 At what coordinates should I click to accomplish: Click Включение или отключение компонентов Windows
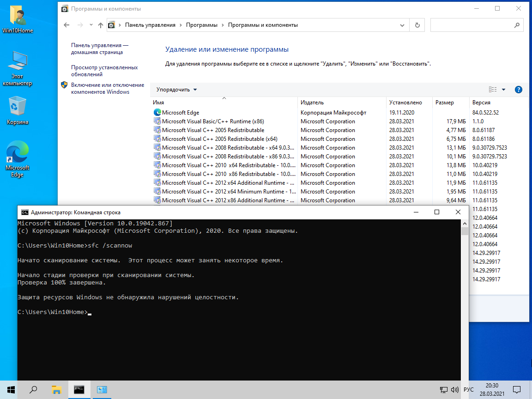tap(107, 88)
